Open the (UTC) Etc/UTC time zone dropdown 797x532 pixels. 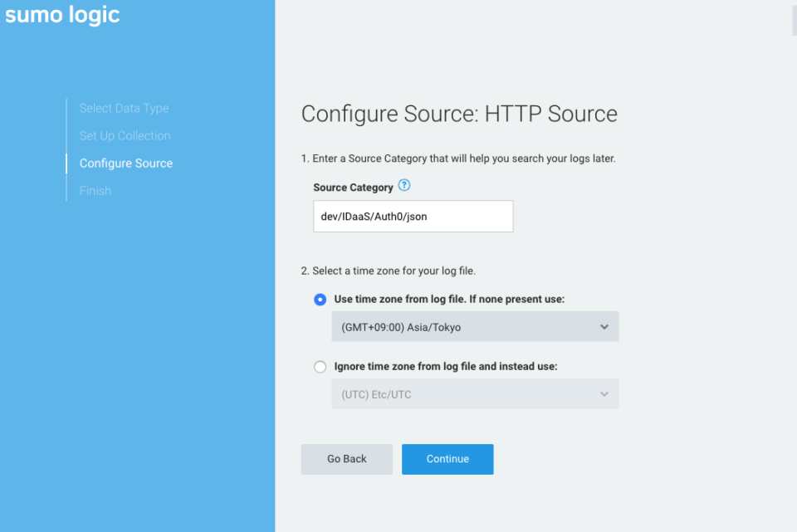475,393
